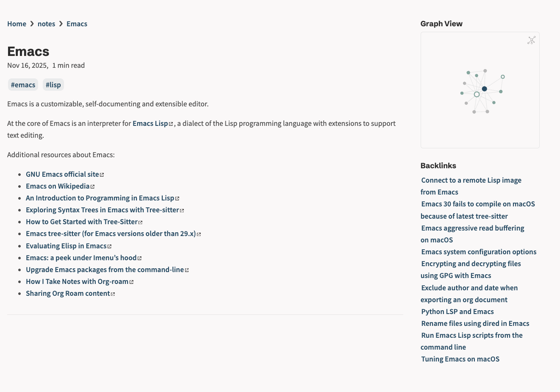Open Python LSP and Emacs backlink

(457, 311)
